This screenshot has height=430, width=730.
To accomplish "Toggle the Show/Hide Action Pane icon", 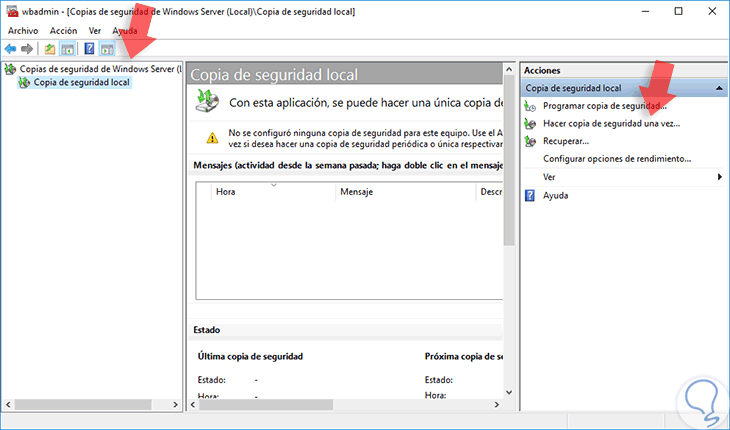I will (x=107, y=49).
